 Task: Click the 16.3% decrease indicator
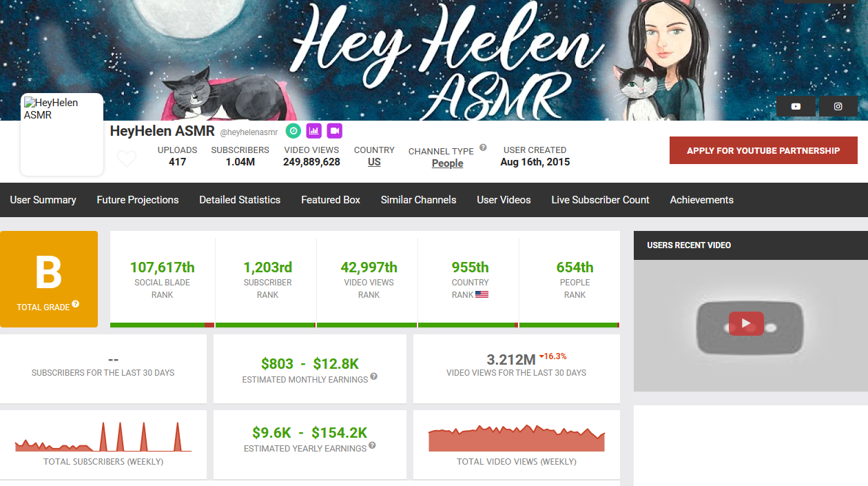click(x=552, y=356)
